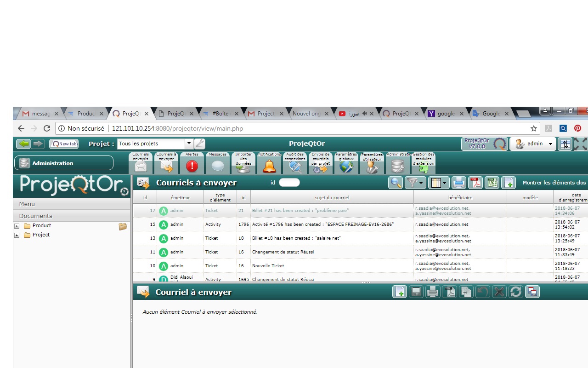
Task: Click the Importer des données icon
Action: pos(243,164)
